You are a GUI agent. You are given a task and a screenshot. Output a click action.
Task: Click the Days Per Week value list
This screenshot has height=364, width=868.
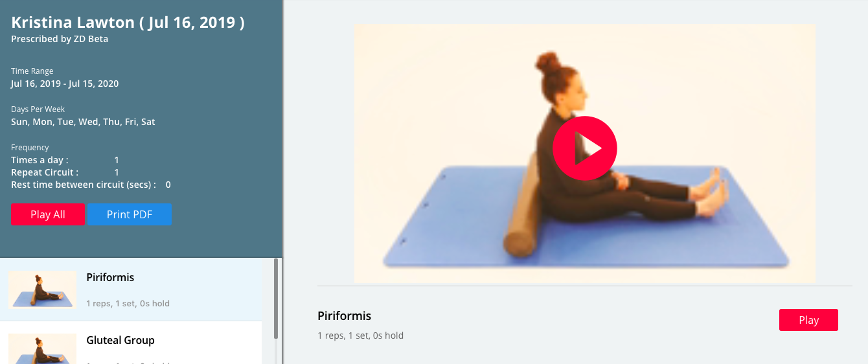(x=83, y=122)
